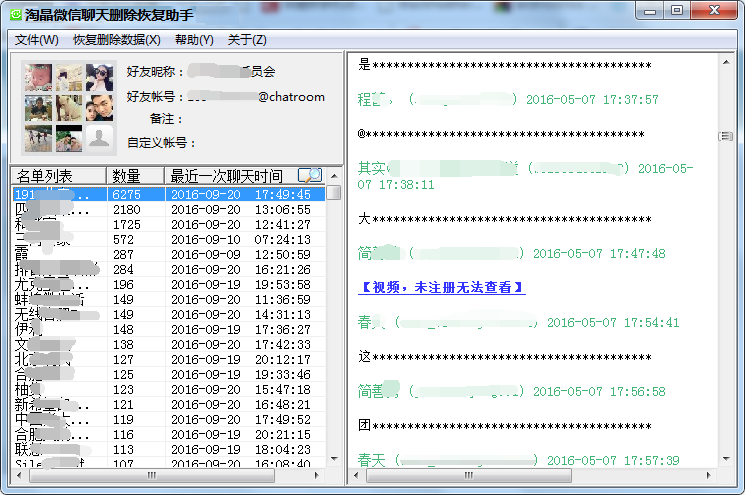Screen dimensions: 745x495
Task: Select the row with count 148
Action: point(169,329)
